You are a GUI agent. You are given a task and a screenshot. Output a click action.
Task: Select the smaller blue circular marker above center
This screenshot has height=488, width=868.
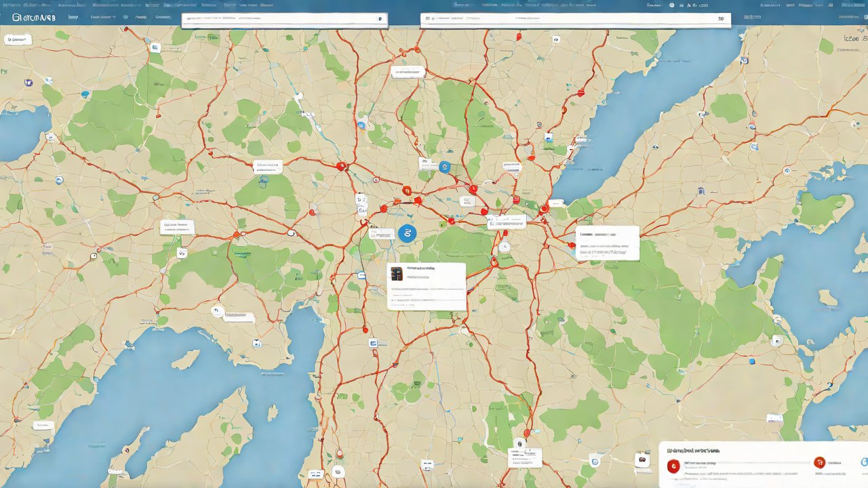(x=445, y=167)
